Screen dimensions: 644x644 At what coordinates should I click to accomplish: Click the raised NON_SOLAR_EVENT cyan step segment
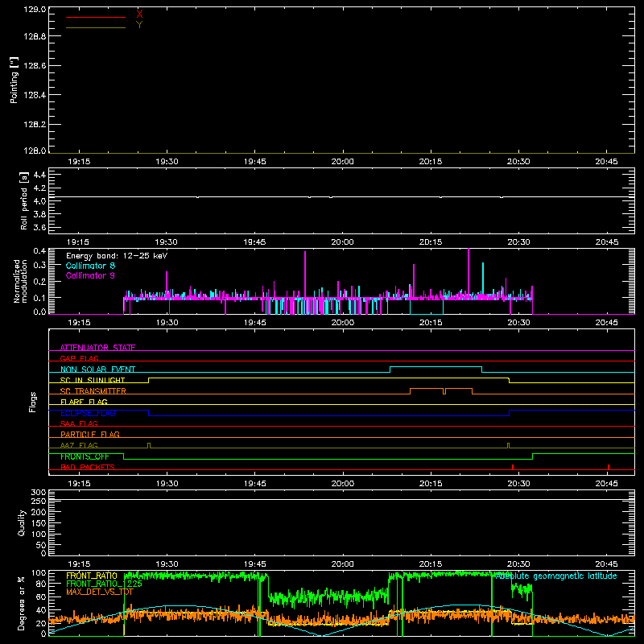click(436, 367)
